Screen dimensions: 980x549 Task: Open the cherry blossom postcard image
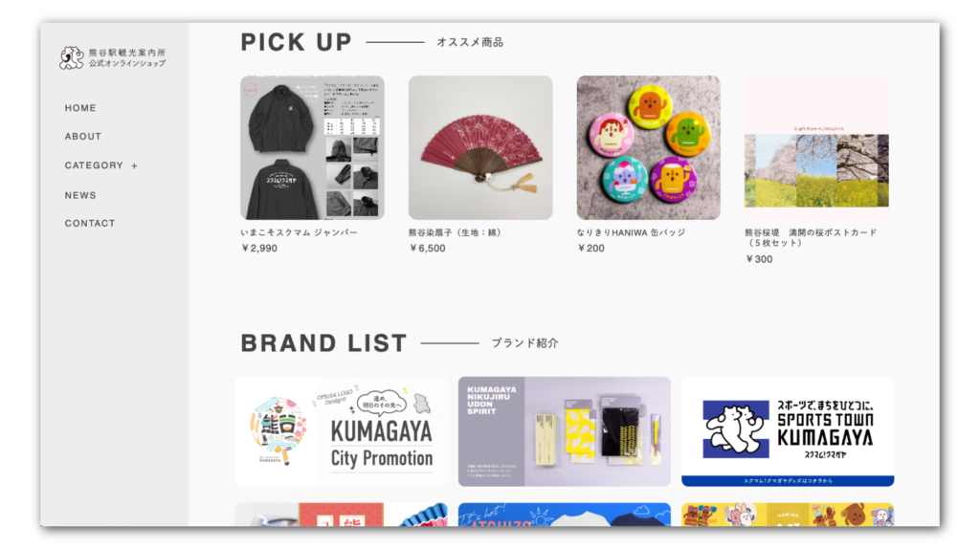(x=816, y=147)
